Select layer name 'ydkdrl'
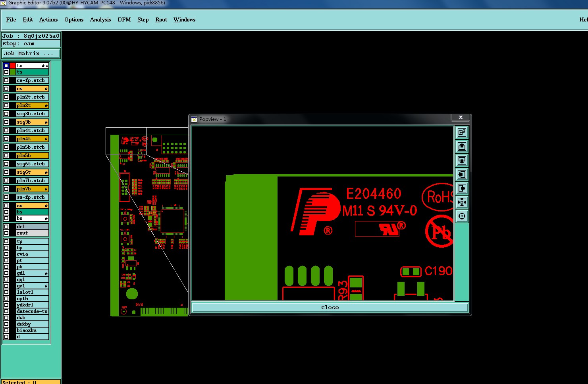This screenshot has height=384, width=588. pyautogui.click(x=33, y=305)
